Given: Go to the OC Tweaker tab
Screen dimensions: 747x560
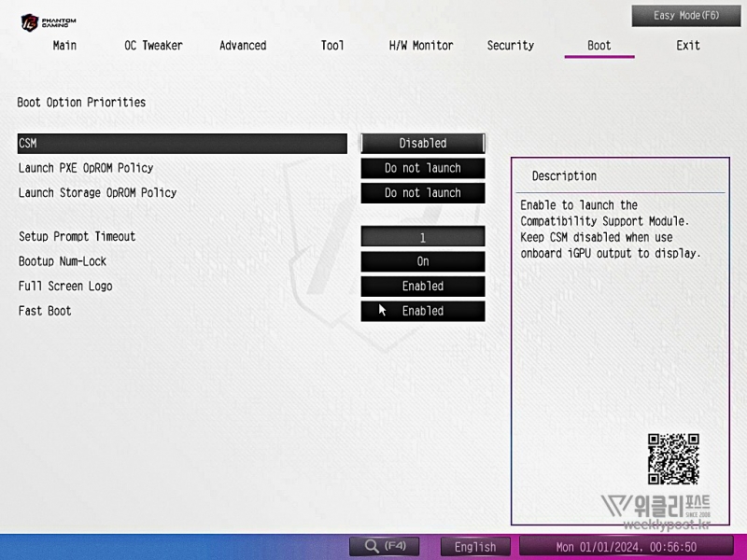Looking at the screenshot, I should (x=153, y=45).
